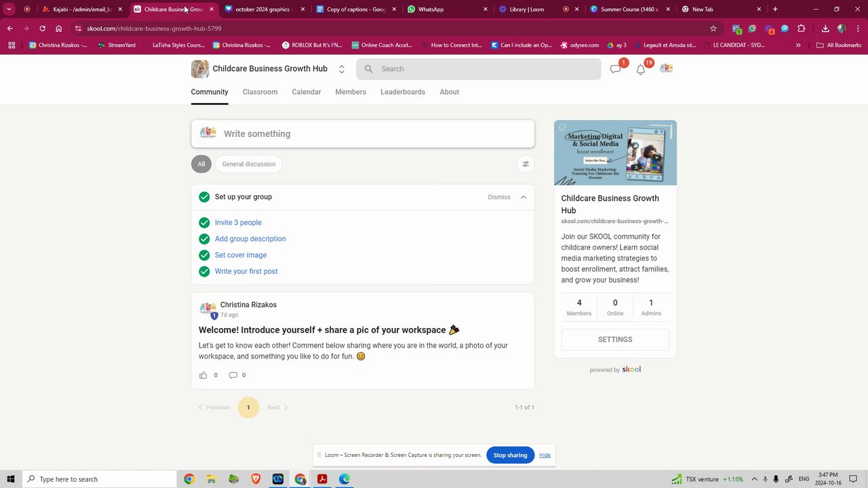The width and height of the screenshot is (868, 488).
Task: Switch to the Calendar tab
Action: [x=307, y=92]
